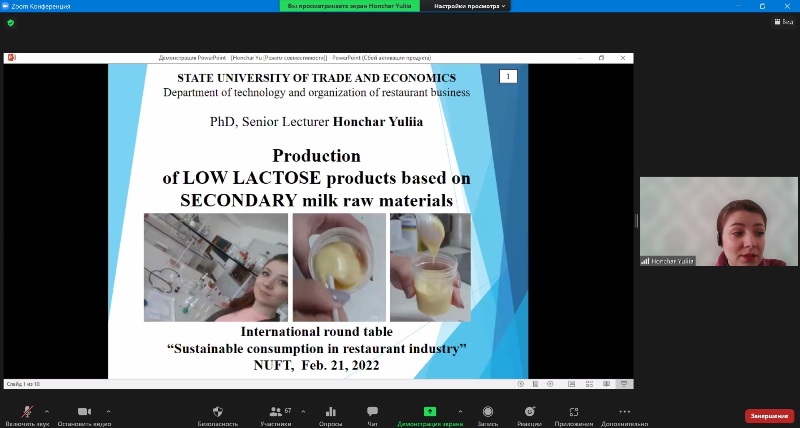The height and width of the screenshot is (428, 800).
Task: Click the Slide Show view icon
Action: click(623, 384)
